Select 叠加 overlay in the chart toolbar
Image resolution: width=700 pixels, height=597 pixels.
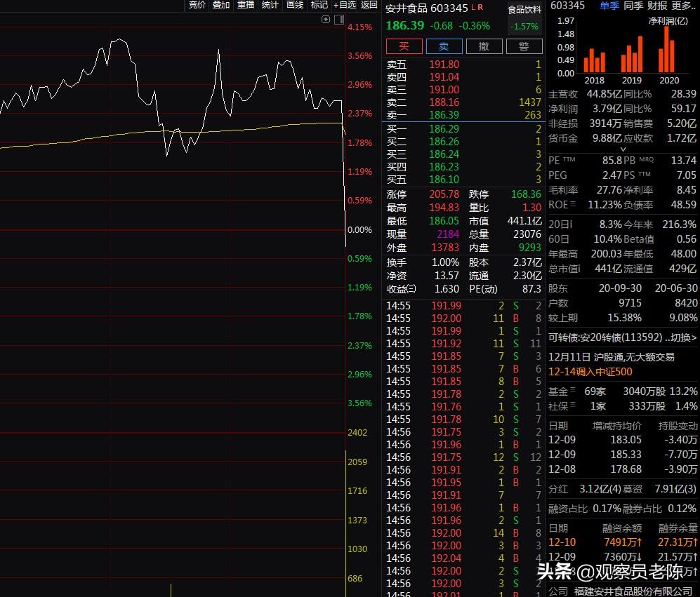[221, 5]
